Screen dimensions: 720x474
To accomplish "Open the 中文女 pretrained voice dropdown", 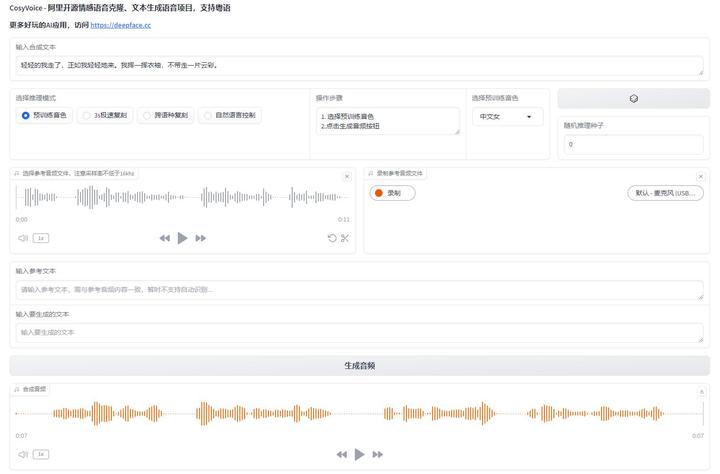I will tap(507, 117).
